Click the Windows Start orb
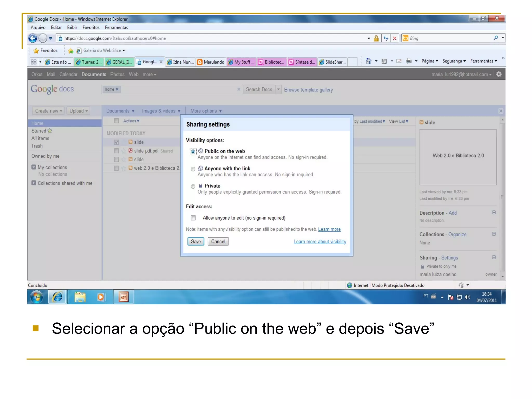The height and width of the screenshot is (399, 532). [37, 297]
